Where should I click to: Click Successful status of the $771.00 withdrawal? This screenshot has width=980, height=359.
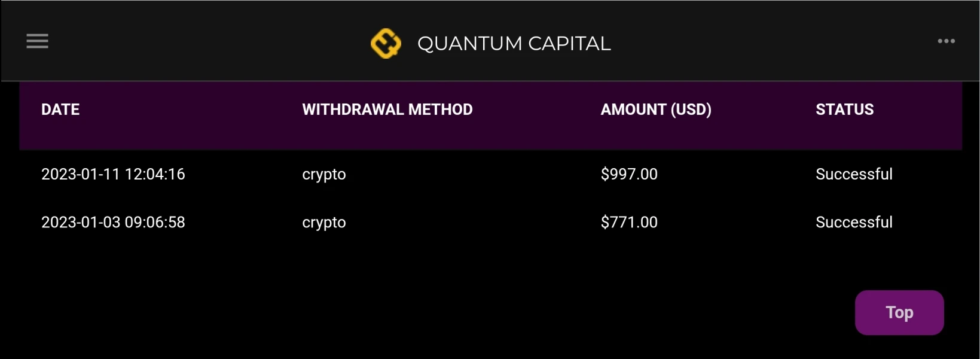[x=853, y=223]
